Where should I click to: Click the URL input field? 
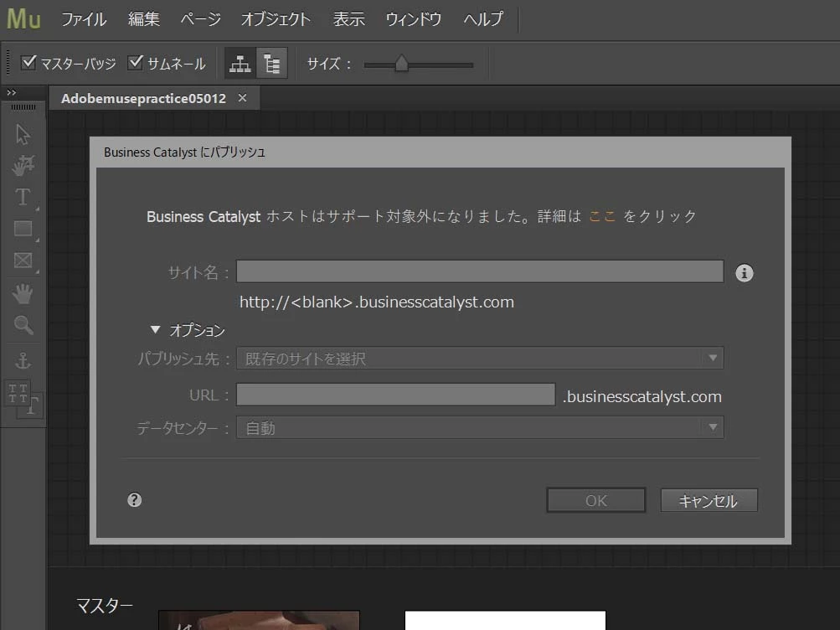(x=396, y=395)
